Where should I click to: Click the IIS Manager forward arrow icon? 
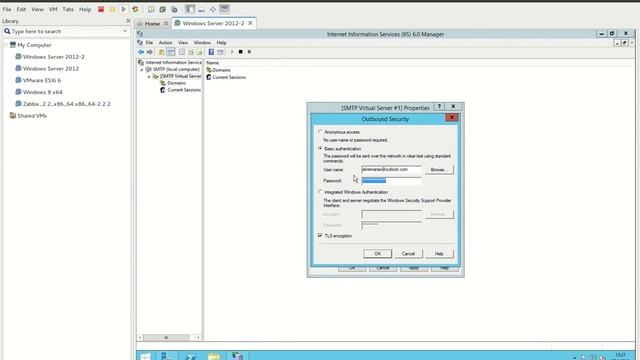pos(149,52)
